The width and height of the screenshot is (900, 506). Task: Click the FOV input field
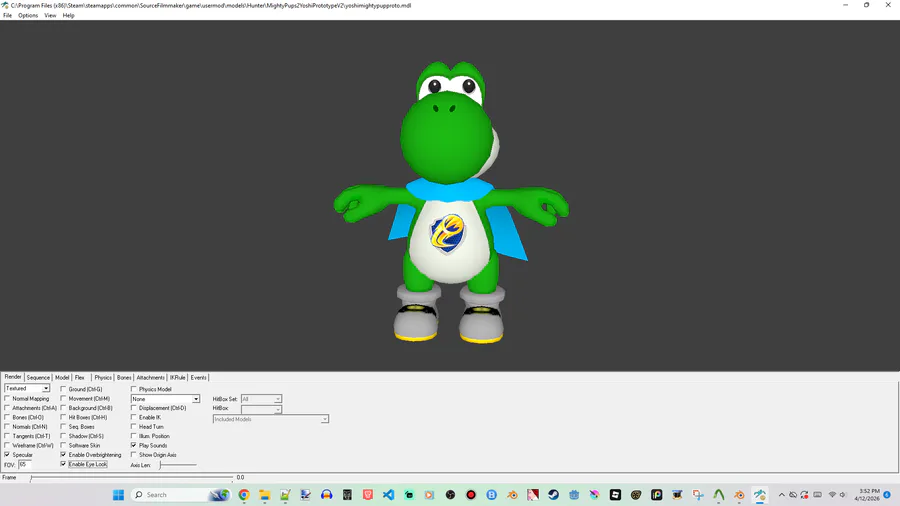(x=24, y=465)
